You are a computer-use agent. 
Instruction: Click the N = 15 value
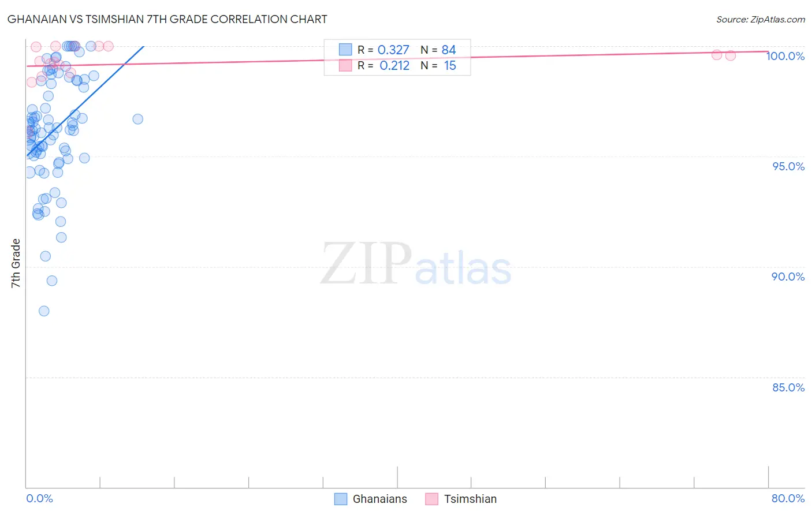438,65
